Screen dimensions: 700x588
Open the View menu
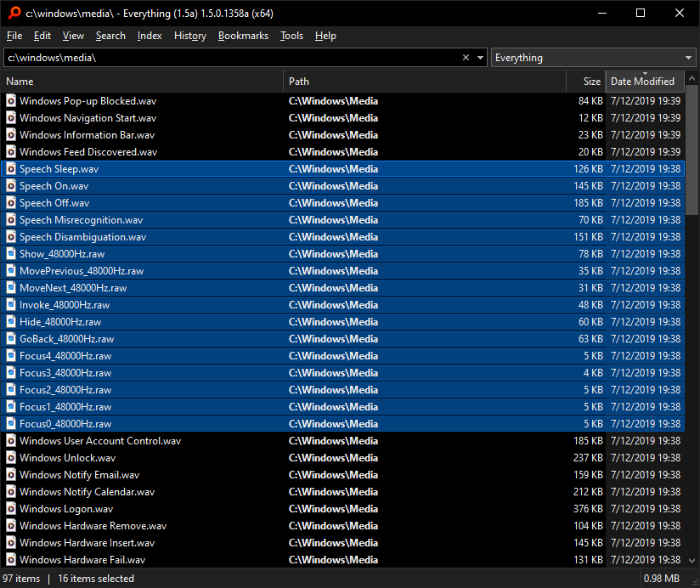pos(73,36)
